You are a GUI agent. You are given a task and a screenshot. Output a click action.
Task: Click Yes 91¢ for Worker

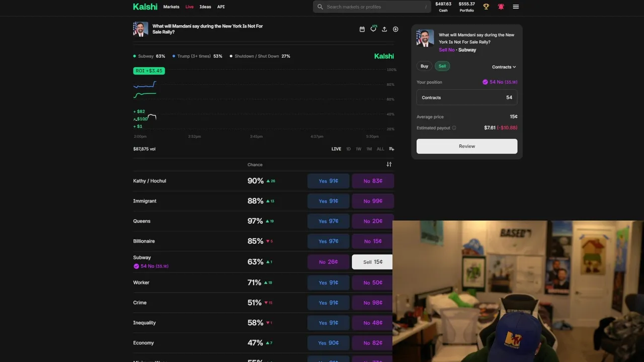tap(328, 283)
